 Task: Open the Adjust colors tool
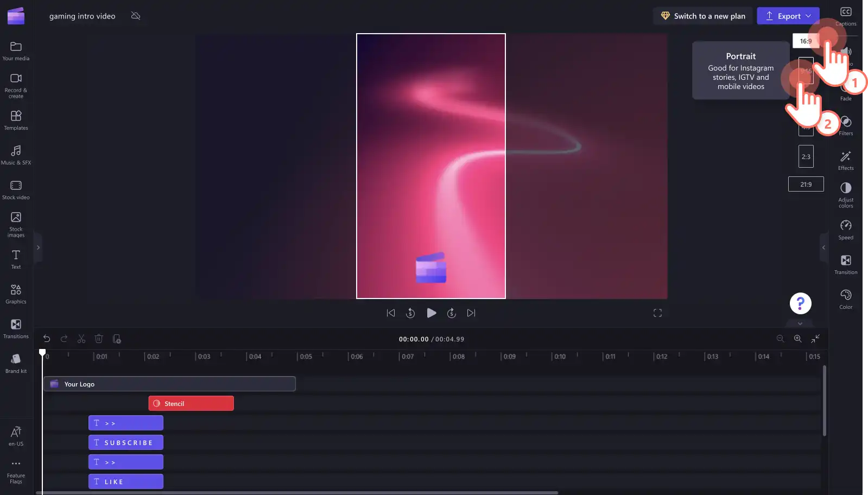point(846,195)
